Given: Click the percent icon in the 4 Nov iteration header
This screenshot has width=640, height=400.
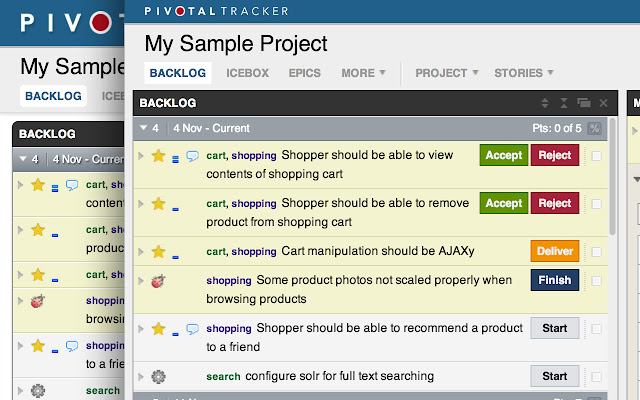Looking at the screenshot, I should click(x=594, y=129).
